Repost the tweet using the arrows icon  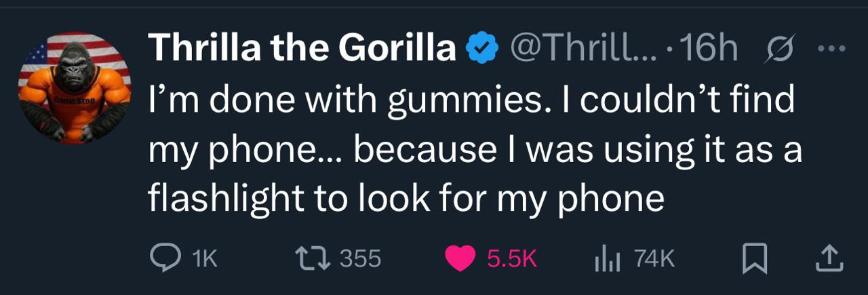click(x=314, y=258)
